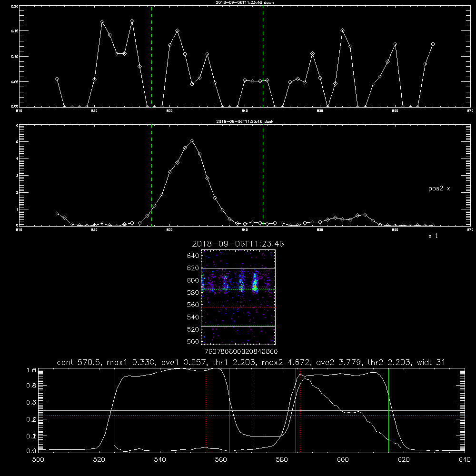Select the green vertical line at 525 in bottom plot

[115, 410]
